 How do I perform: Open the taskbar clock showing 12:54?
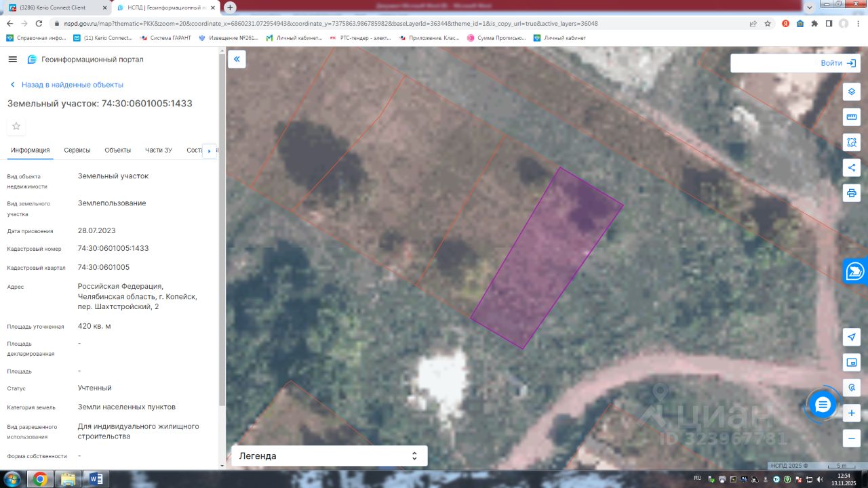coord(844,479)
